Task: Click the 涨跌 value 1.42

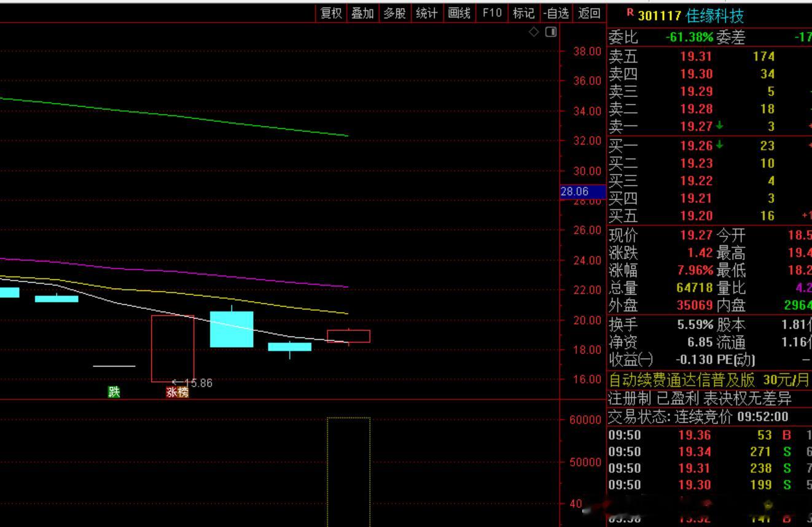Action: click(x=700, y=252)
